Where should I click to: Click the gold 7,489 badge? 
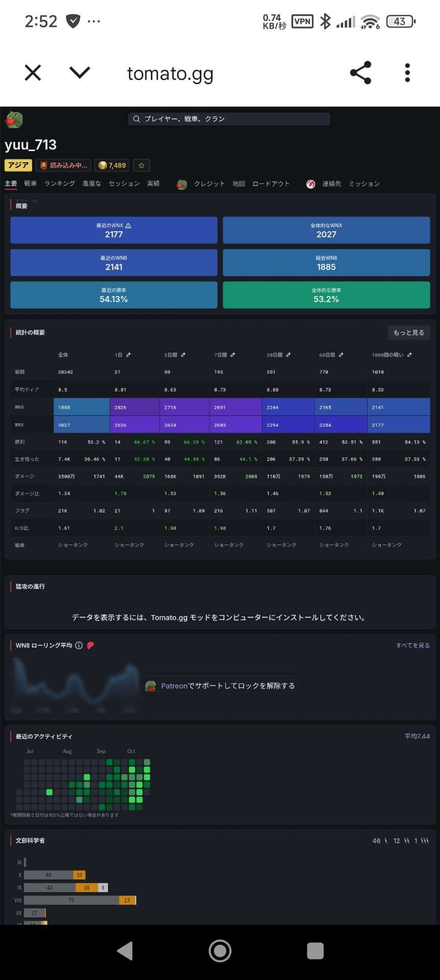point(112,165)
